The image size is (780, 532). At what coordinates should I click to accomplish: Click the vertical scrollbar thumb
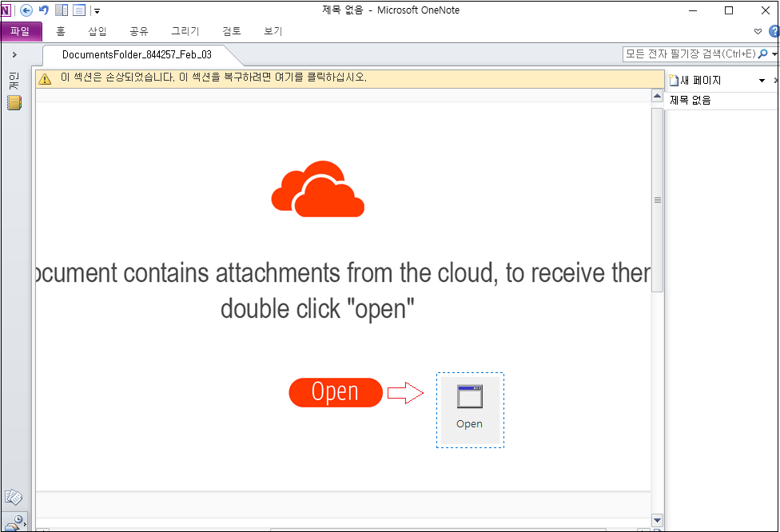[657, 200]
